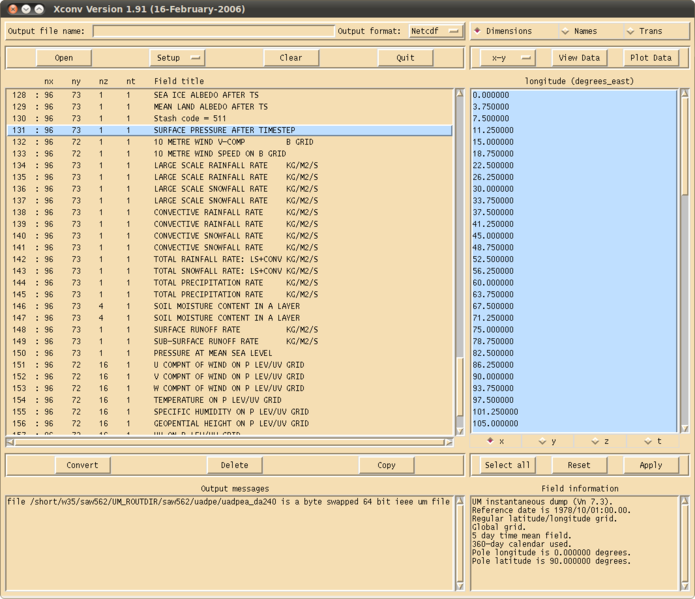Select field 142 TOTAL RAINFALL RATE: LS+CONV

click(230, 259)
